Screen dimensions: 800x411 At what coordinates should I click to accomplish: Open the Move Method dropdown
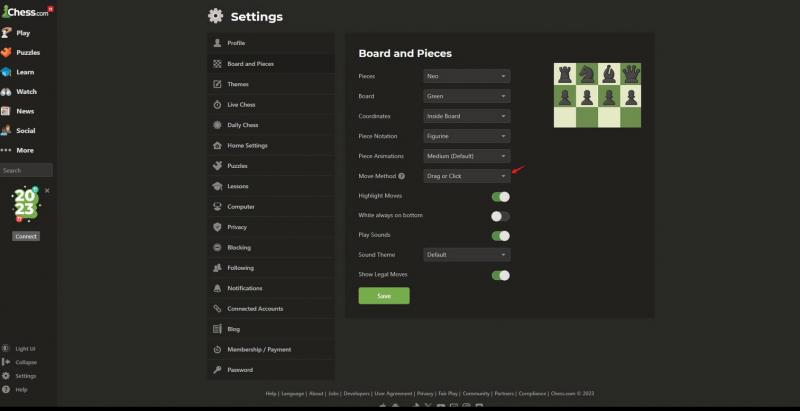click(x=467, y=176)
